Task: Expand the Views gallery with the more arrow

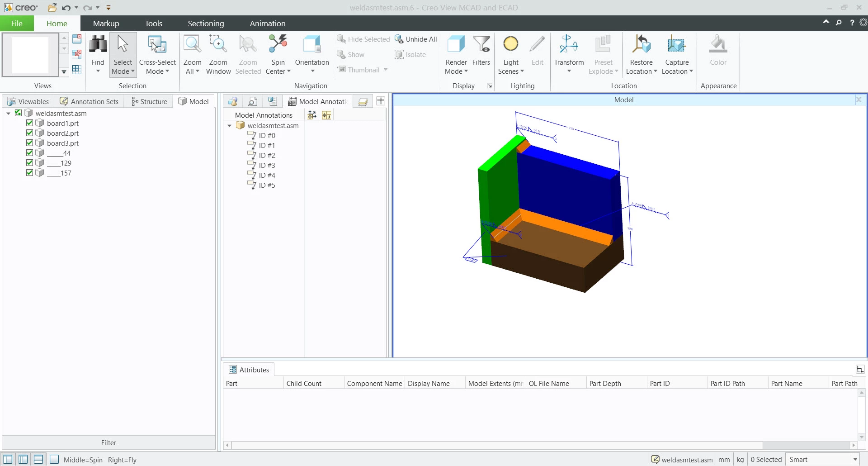Action: [x=64, y=71]
